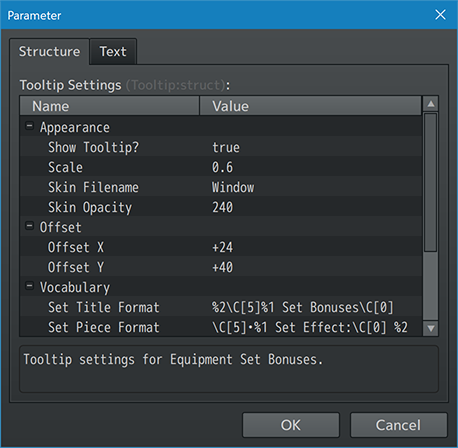Switch to the Structure tab

pos(49,52)
